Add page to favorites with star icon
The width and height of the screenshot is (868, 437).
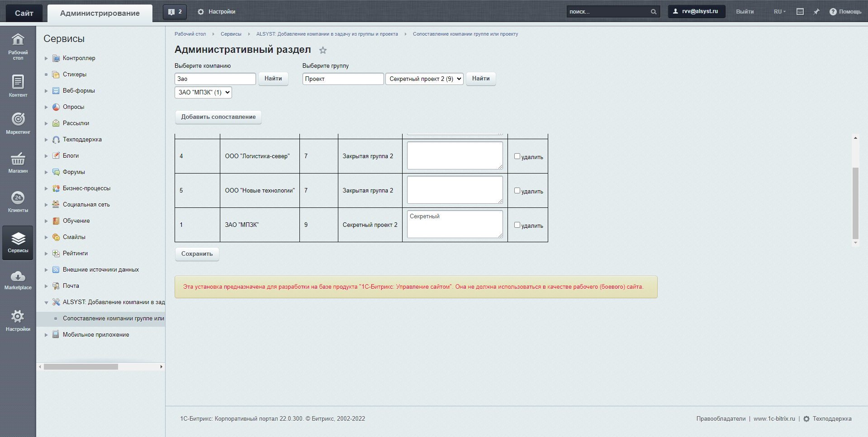[323, 50]
